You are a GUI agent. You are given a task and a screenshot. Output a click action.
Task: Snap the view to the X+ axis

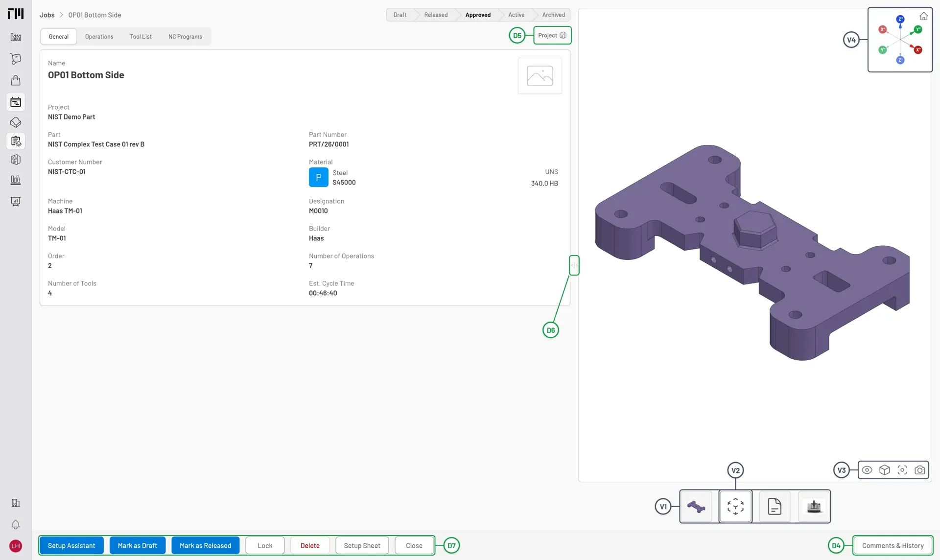pyautogui.click(x=918, y=50)
